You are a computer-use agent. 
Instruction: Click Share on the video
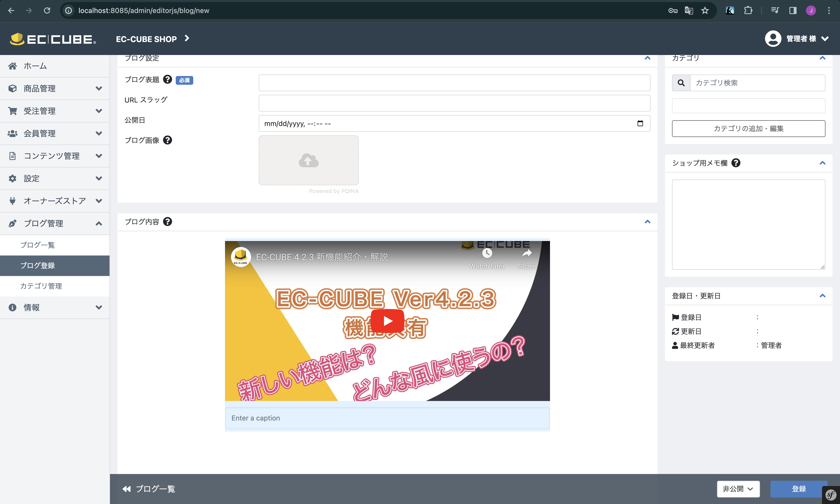(x=526, y=259)
